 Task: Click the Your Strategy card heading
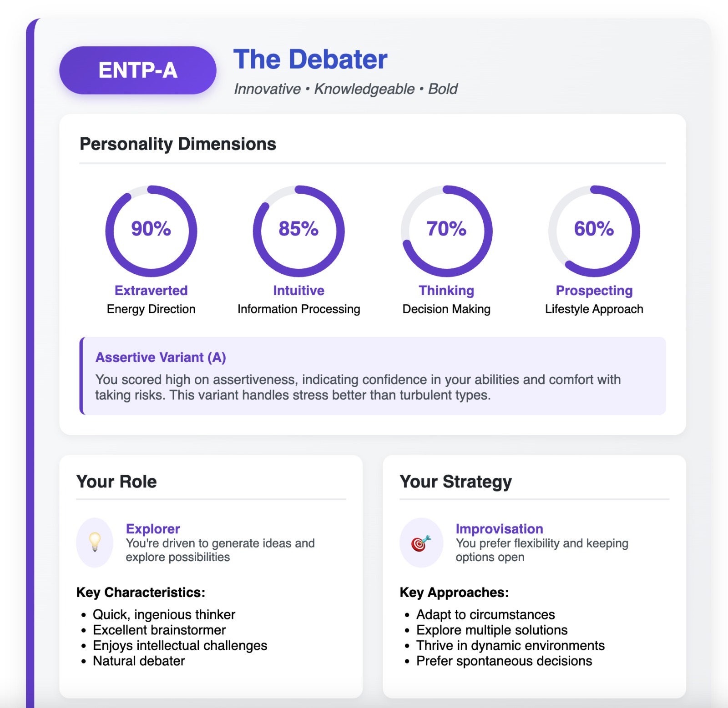(455, 482)
